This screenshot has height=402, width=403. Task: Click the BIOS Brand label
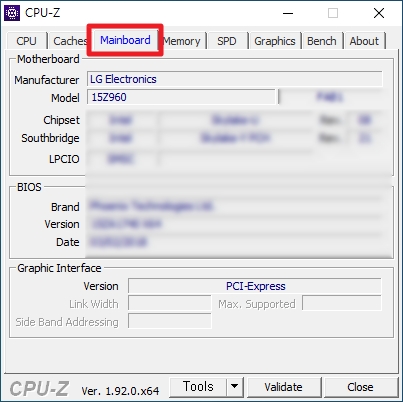[x=65, y=207]
